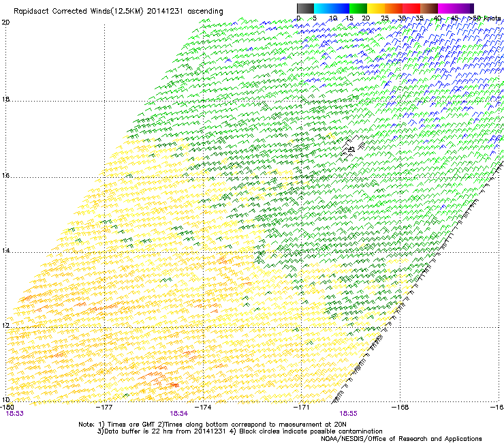Screen dimensions: 504x443
Task: Click the longitude label '-177'
Action: pos(104,408)
